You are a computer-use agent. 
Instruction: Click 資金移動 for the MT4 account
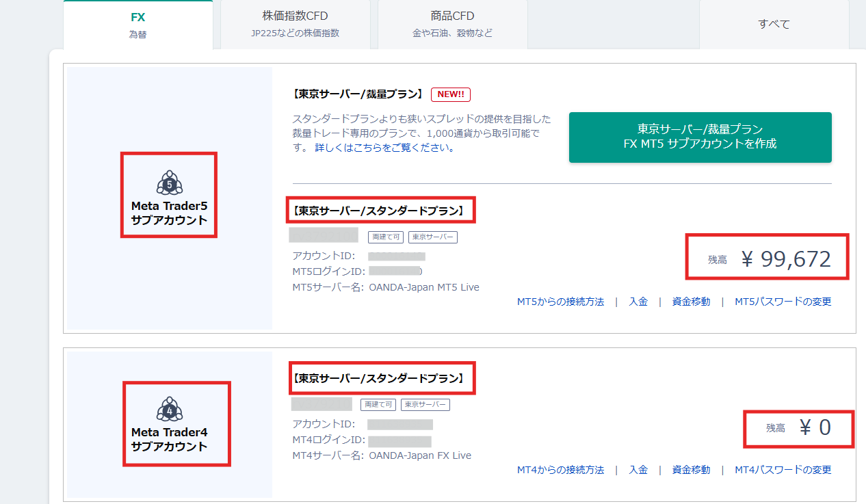click(691, 470)
